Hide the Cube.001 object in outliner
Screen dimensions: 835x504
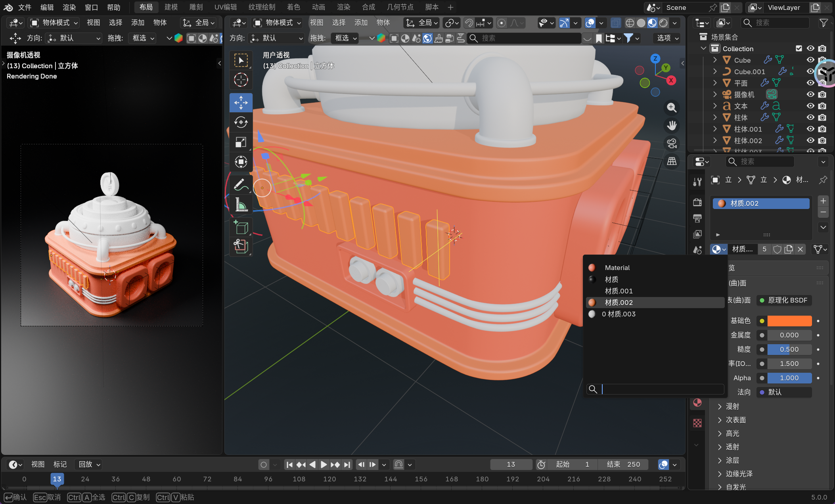click(x=810, y=71)
